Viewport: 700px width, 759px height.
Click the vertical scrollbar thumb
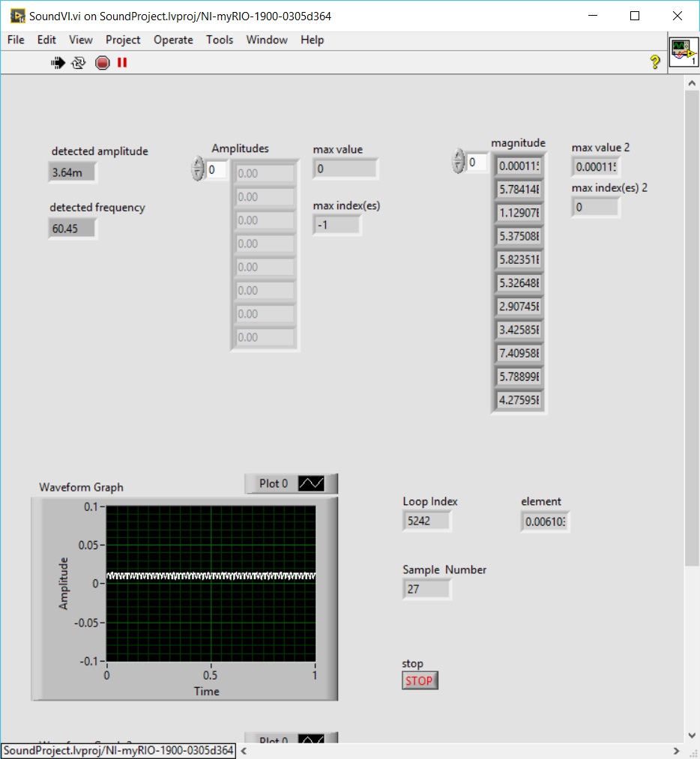click(x=691, y=328)
